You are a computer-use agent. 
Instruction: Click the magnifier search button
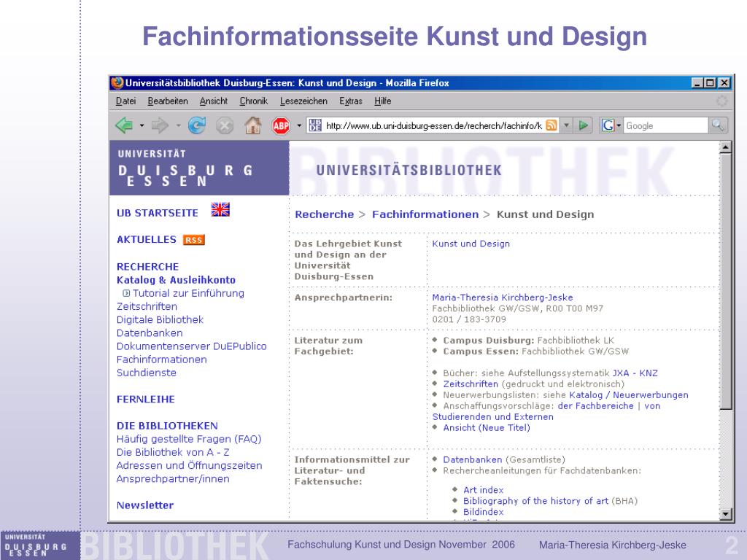[x=718, y=125]
